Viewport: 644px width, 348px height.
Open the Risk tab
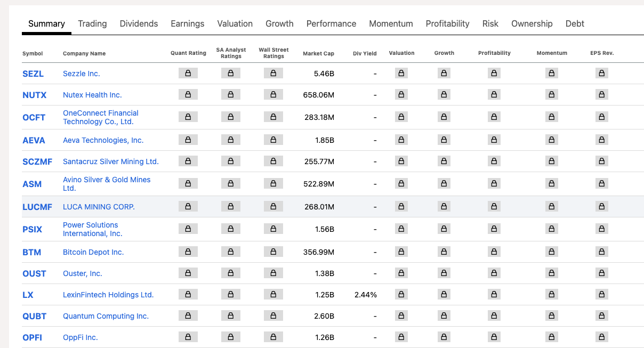click(x=490, y=23)
